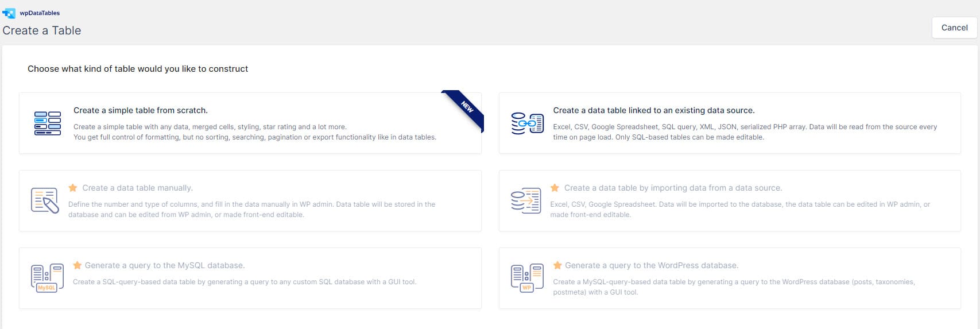
Task: Click the simple table description text
Action: pyautogui.click(x=254, y=132)
